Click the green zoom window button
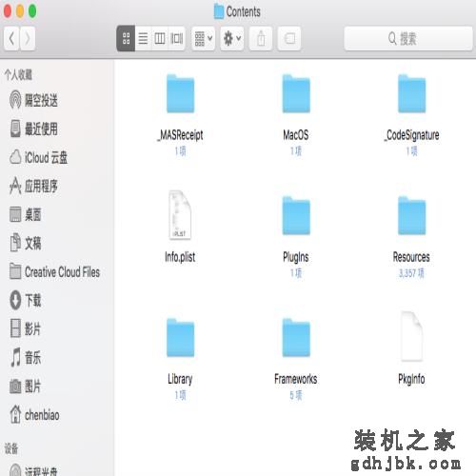This screenshot has height=476, width=476. point(32,11)
